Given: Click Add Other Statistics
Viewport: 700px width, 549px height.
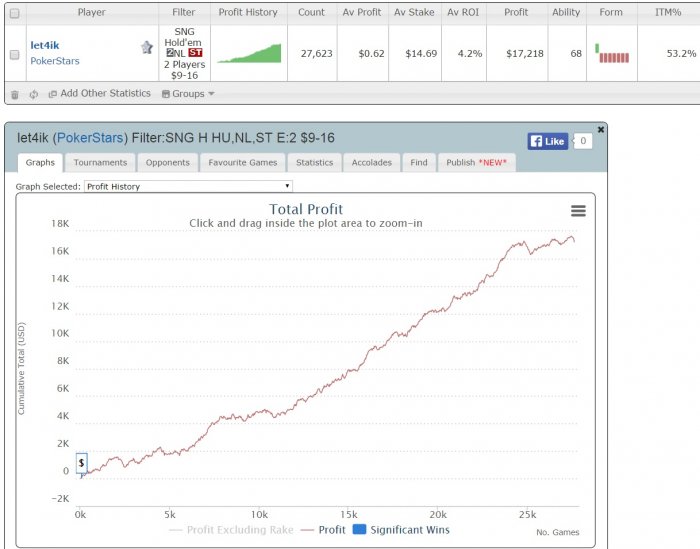Looking at the screenshot, I should tap(100, 93).
